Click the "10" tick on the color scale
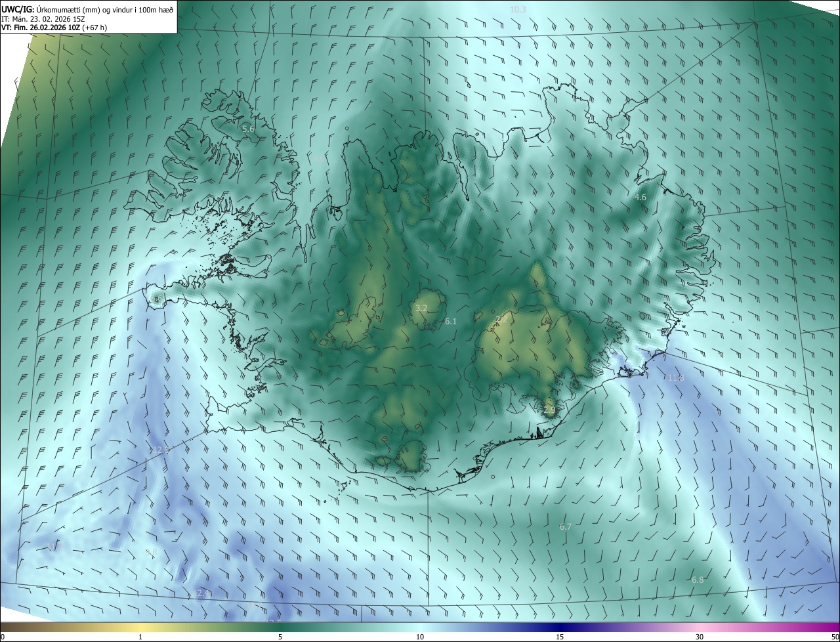Screen dimensions: 840x642 point(420,637)
